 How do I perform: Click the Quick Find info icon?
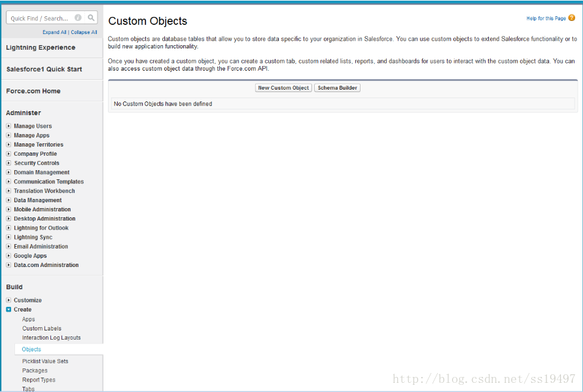click(78, 18)
